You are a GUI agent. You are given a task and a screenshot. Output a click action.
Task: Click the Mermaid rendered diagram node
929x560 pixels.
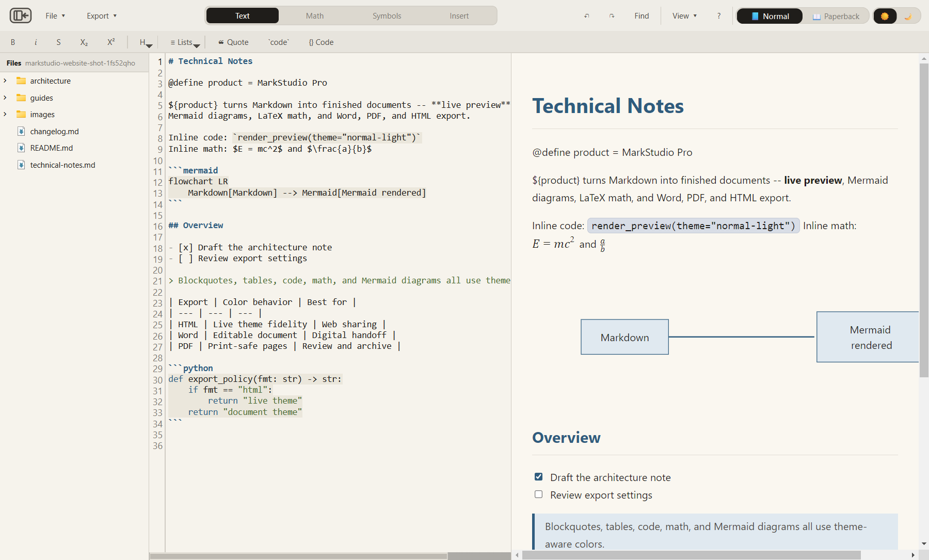(868, 337)
